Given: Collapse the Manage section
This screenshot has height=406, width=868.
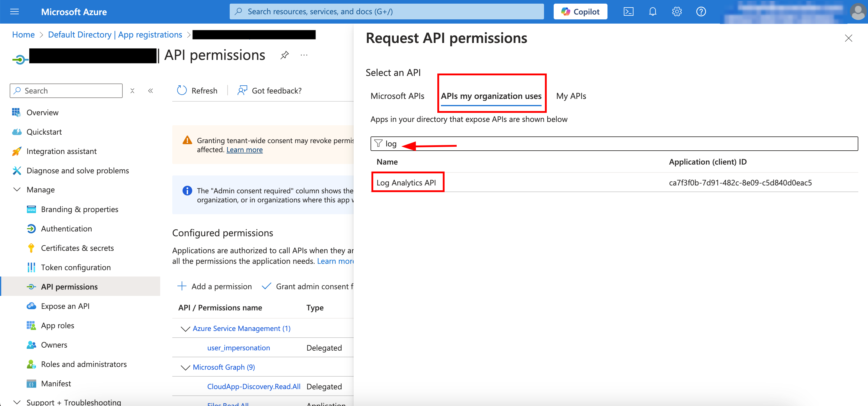Looking at the screenshot, I should pyautogui.click(x=17, y=190).
